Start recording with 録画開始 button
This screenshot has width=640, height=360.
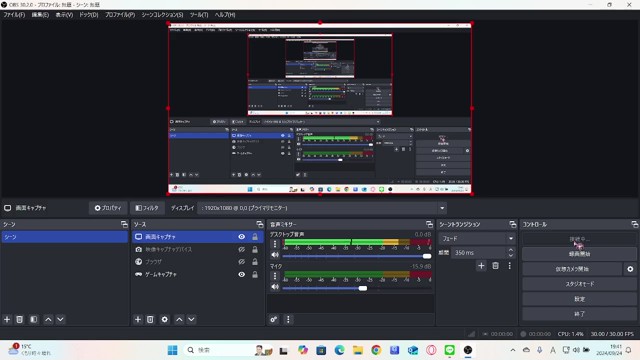[579, 254]
